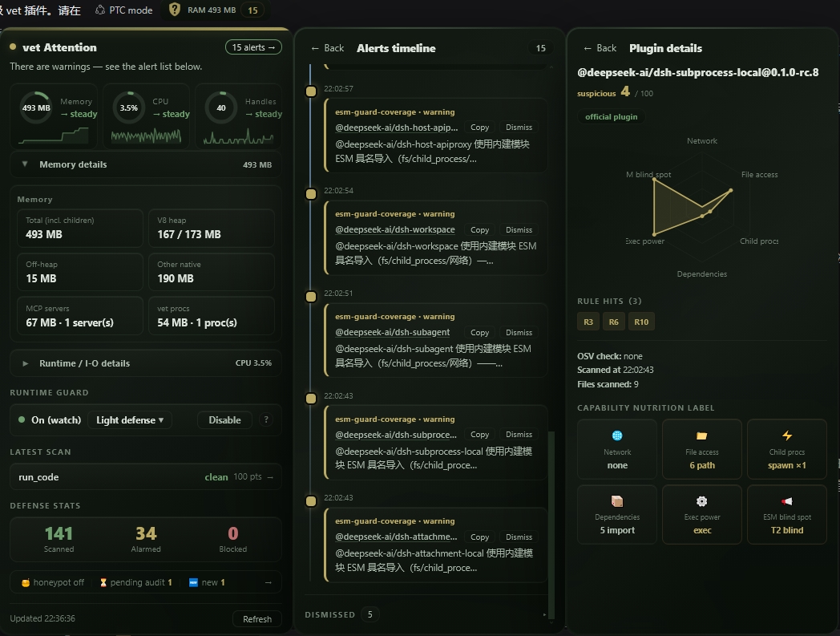Click the shield icon beside RAM 493 MB
Screen dimensions: 840x636
175,10
